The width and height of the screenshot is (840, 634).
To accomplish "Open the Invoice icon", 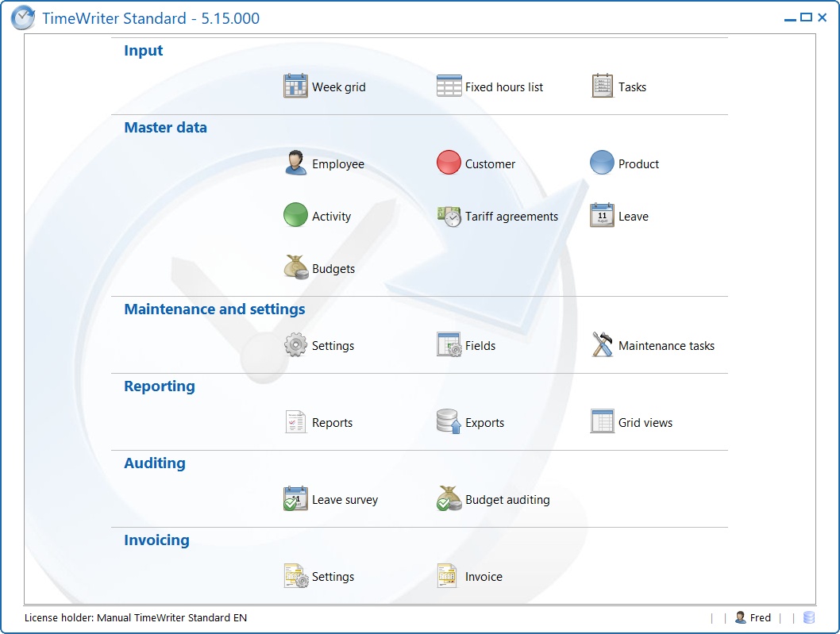I will pos(447,575).
